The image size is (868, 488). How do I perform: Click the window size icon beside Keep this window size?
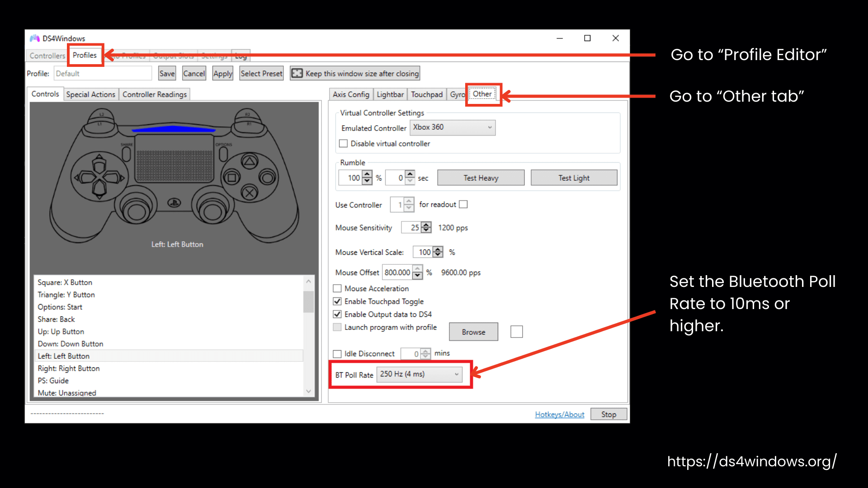297,73
